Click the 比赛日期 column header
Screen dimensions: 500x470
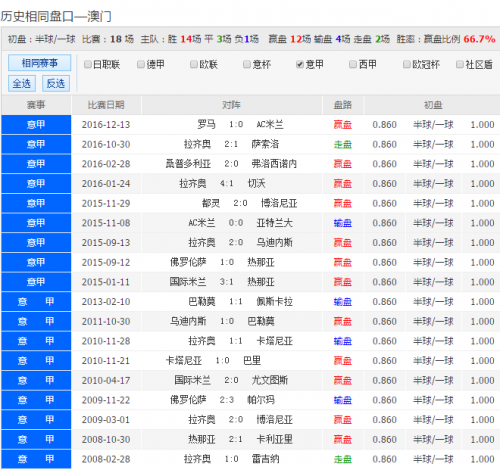tap(106, 105)
